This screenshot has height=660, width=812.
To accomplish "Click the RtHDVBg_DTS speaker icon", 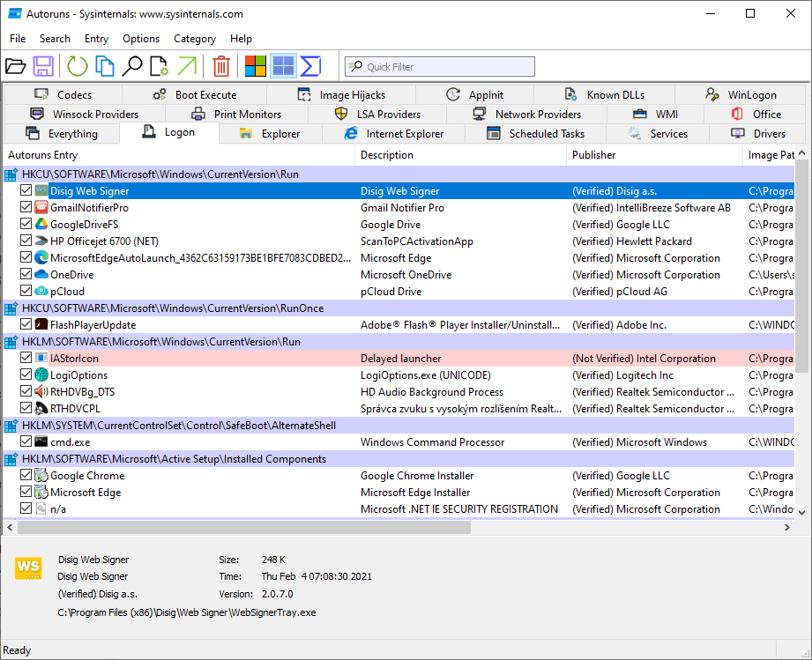I will (x=41, y=392).
